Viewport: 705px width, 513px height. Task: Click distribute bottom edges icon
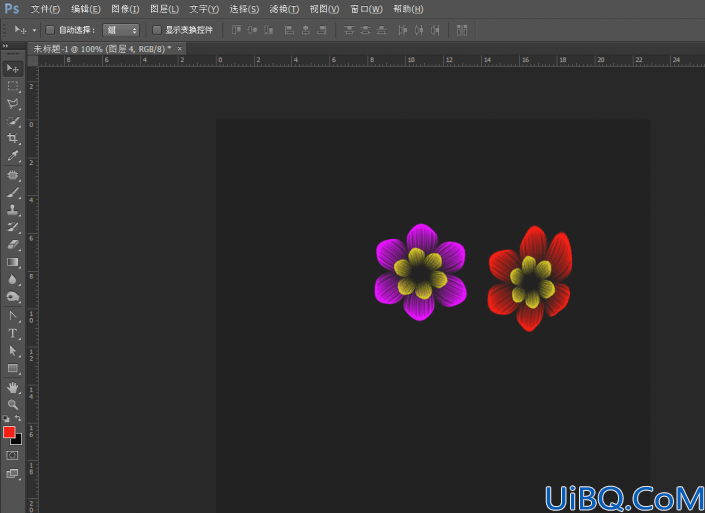[381, 30]
